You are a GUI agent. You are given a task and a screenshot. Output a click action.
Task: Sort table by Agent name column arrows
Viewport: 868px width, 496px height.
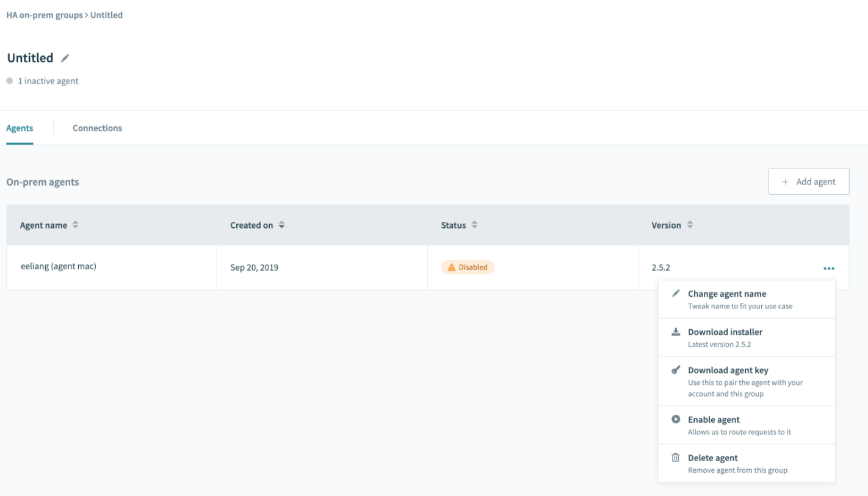pos(76,225)
